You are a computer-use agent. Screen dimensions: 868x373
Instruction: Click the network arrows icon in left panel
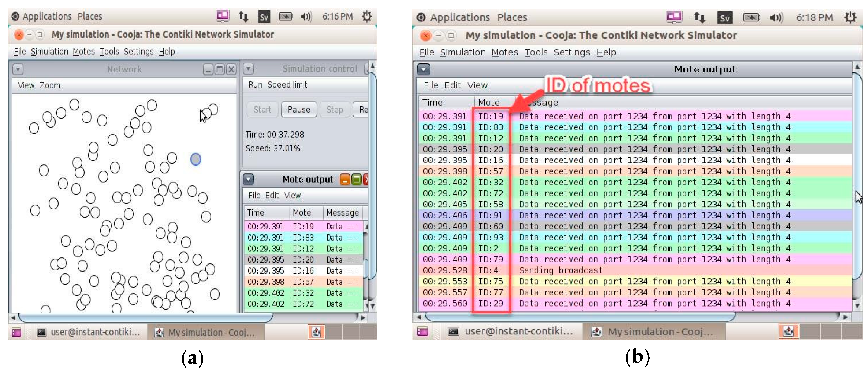tap(243, 16)
